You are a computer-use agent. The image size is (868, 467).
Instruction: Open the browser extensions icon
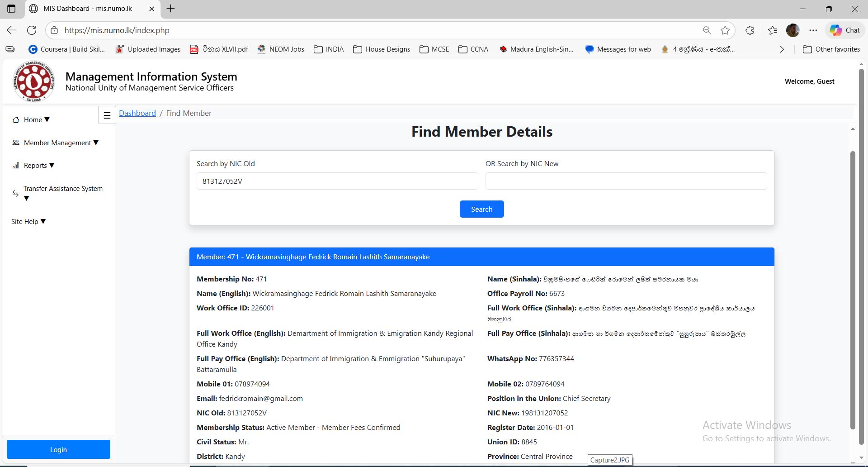(x=750, y=30)
